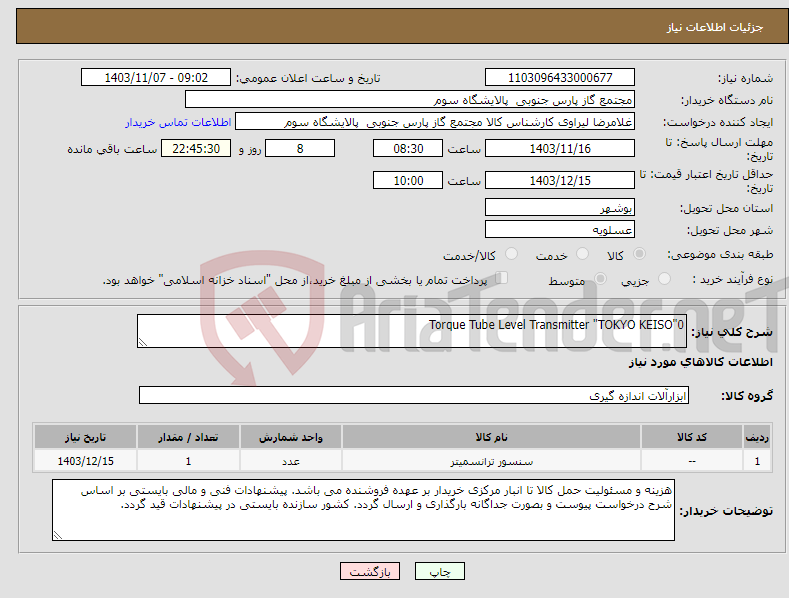Click the row number cell 1

[x=757, y=461]
